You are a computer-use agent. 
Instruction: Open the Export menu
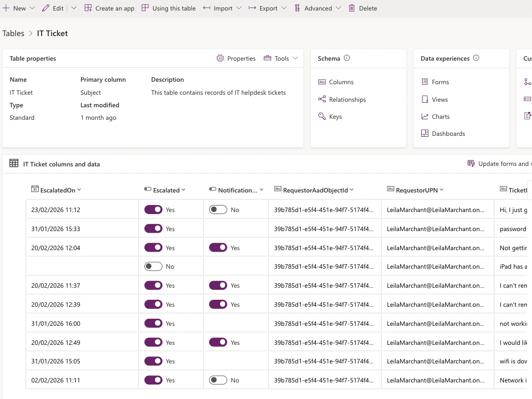point(268,8)
